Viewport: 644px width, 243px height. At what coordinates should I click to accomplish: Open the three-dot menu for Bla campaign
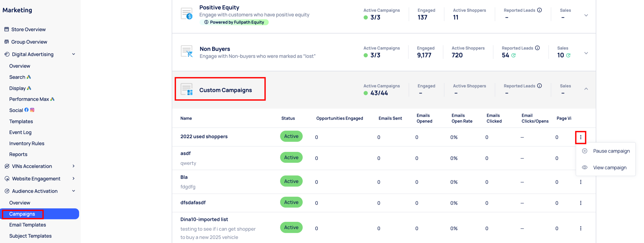click(580, 182)
